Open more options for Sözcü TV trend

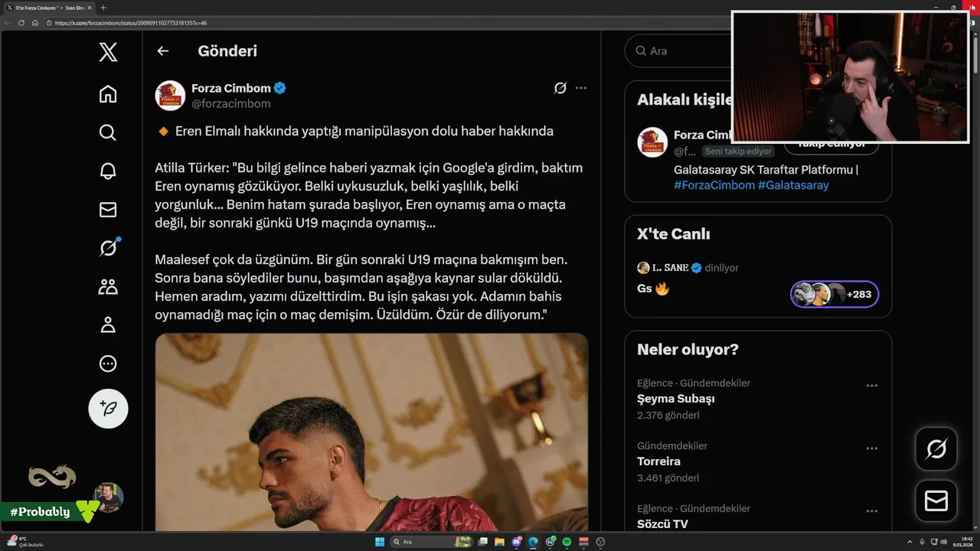pyautogui.click(x=871, y=511)
